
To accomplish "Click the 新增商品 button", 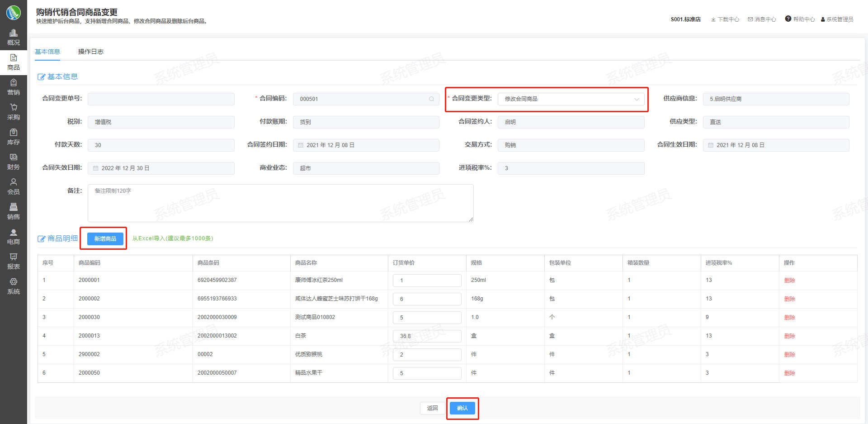I will [105, 239].
